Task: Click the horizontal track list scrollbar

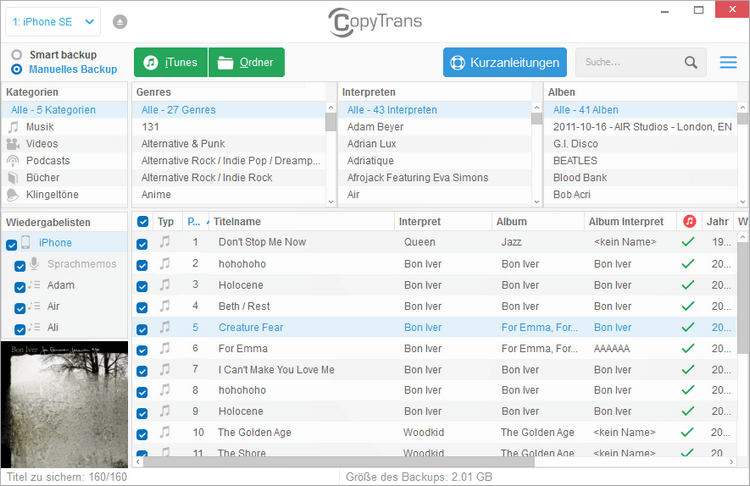Action: [339, 462]
